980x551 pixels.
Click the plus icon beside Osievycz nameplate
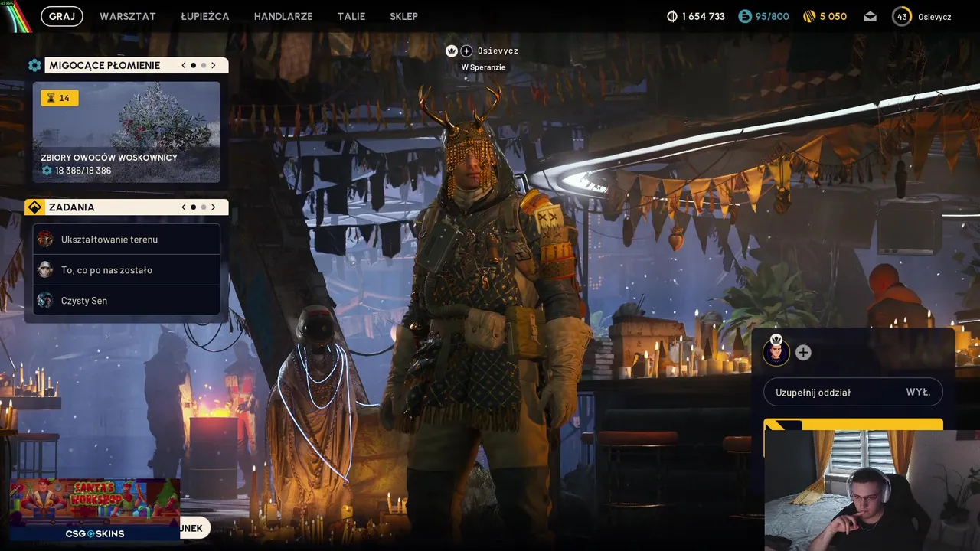(466, 51)
